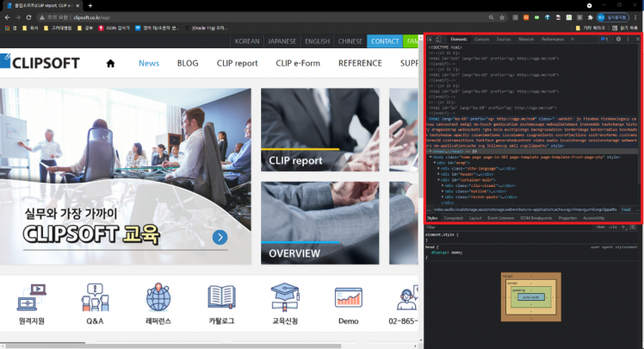The width and height of the screenshot is (644, 349).
Task: Toggle the DevTools device toolbar icon
Action: pyautogui.click(x=438, y=39)
